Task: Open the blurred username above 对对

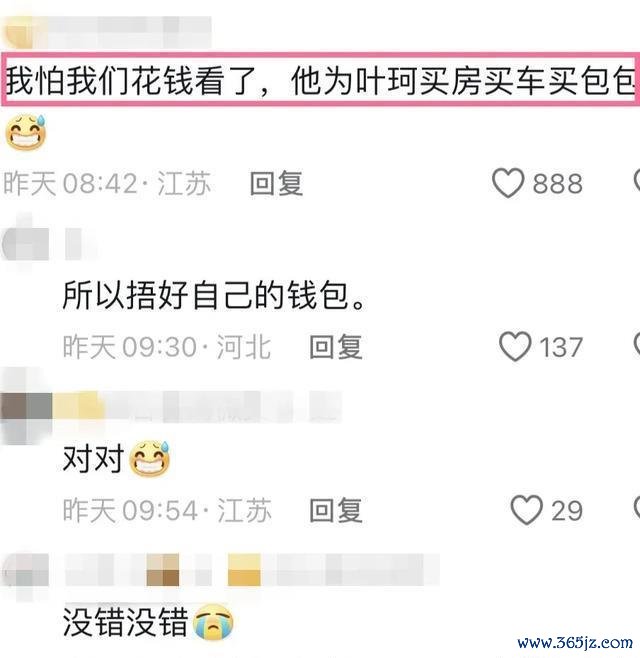Action: coord(197,406)
